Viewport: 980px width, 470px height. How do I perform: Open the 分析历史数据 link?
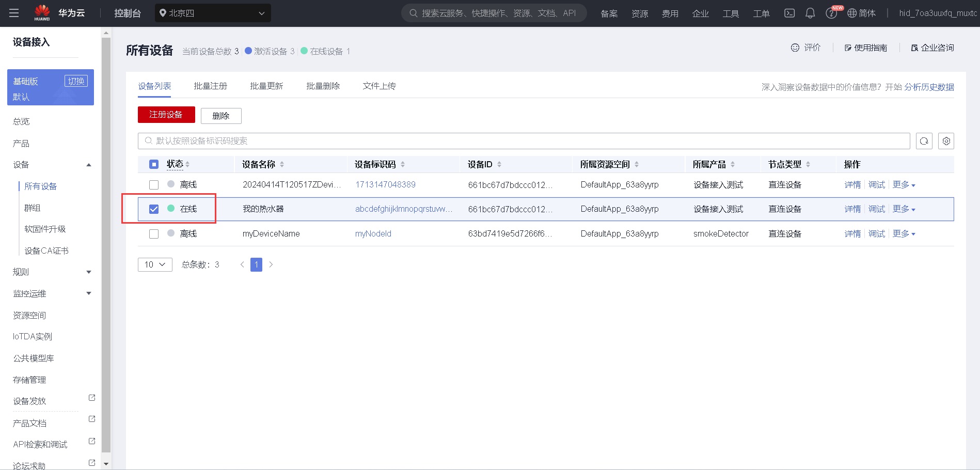(x=929, y=87)
